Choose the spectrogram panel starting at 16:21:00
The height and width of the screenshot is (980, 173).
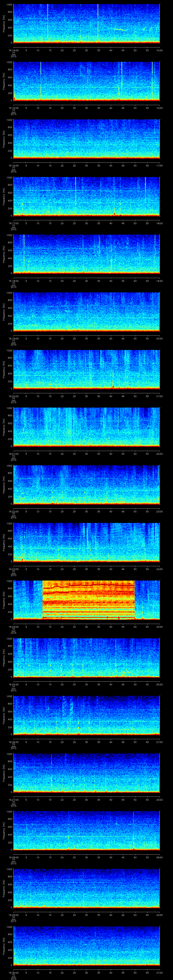pos(86,427)
